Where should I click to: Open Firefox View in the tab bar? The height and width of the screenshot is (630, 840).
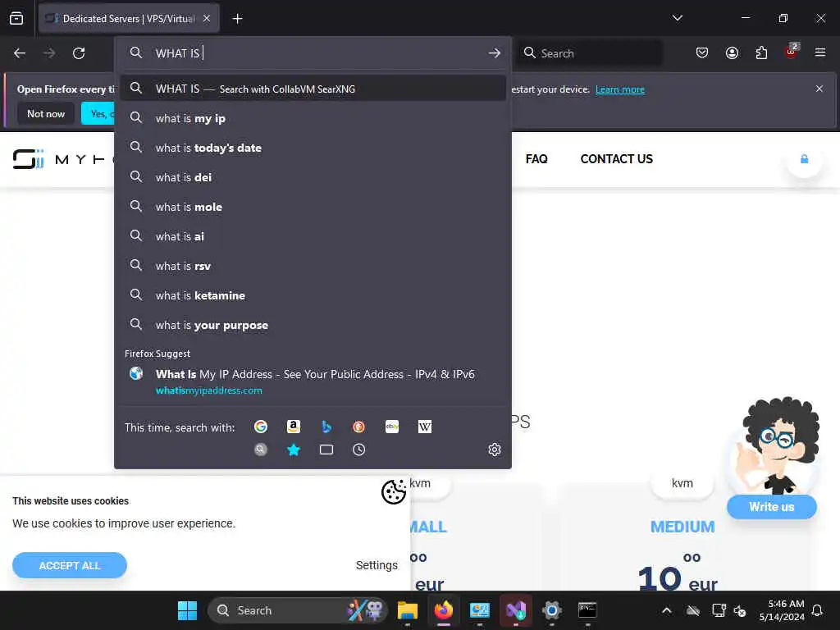click(16, 19)
